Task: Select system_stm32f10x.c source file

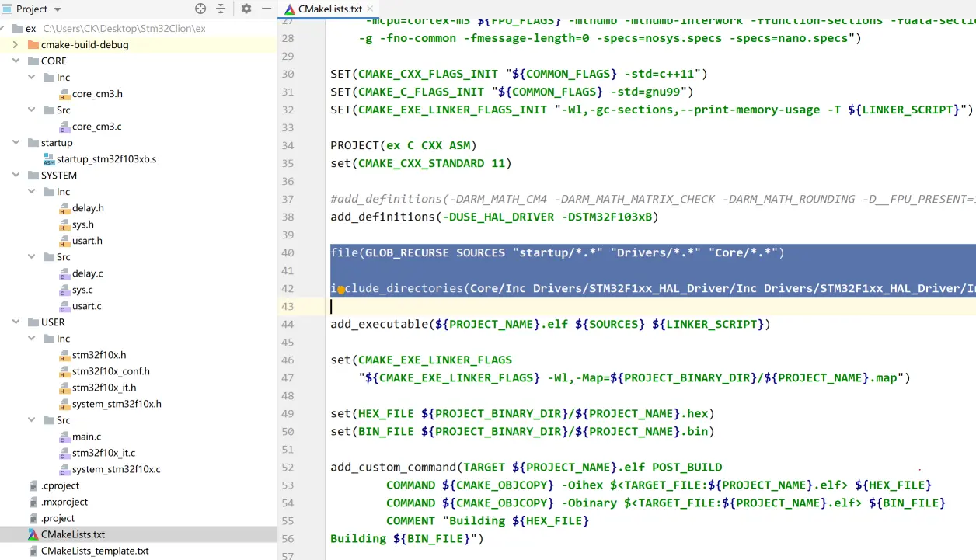Action: pos(117,469)
